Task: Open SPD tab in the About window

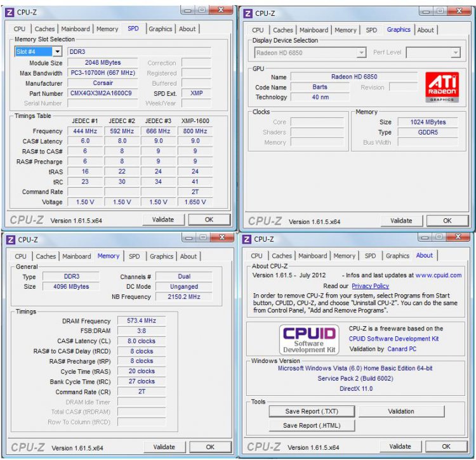Action: (370, 256)
